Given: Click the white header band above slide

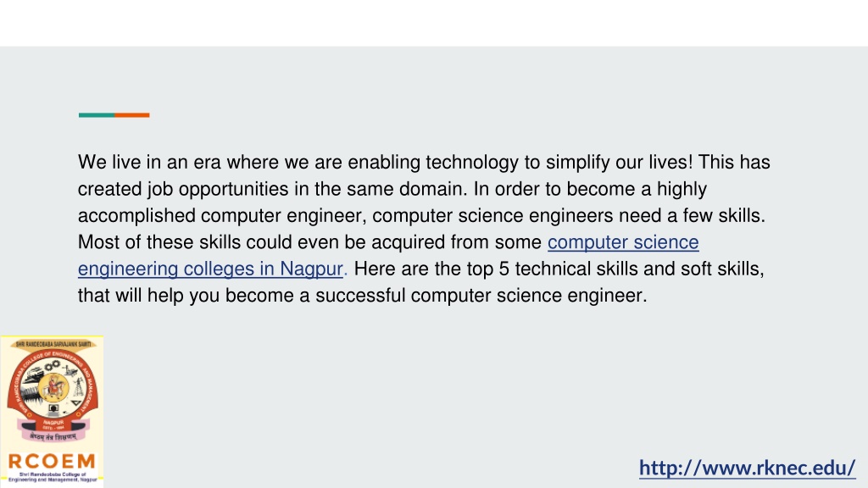Looking at the screenshot, I should [x=434, y=23].
